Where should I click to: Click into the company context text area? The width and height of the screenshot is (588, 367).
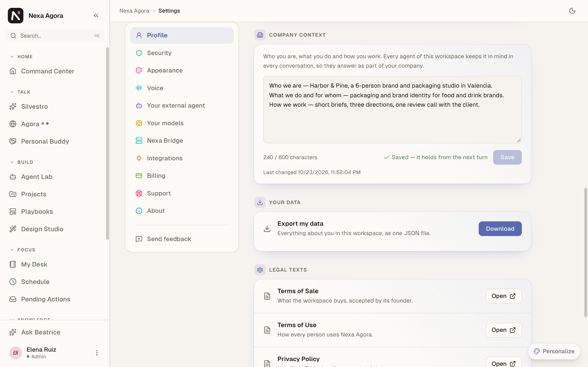coord(392,110)
